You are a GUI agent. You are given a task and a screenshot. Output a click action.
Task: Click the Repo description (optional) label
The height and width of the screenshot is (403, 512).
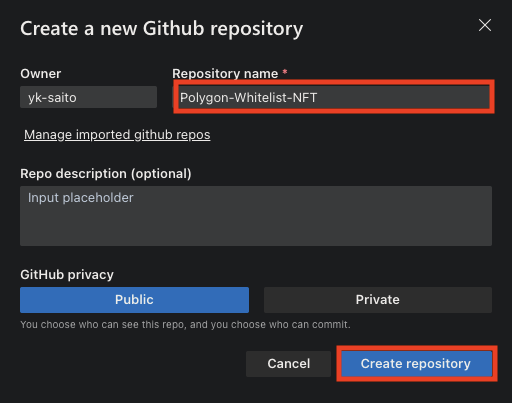(106, 174)
